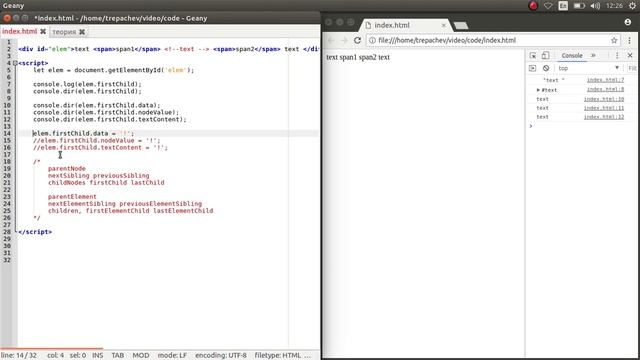The image size is (640, 360).
Task: Open source link index.html:7
Action: tap(605, 80)
